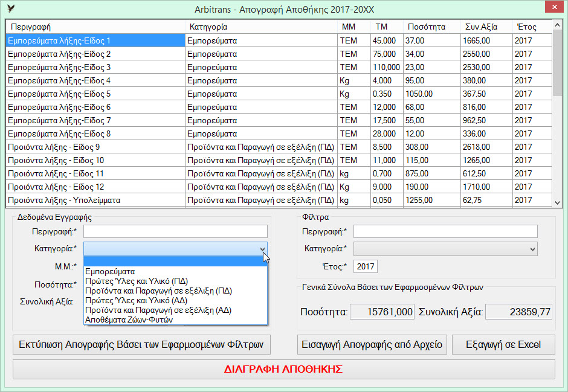Sort by Περιγραφή column header
This screenshot has width=568, height=392.
pos(95,27)
